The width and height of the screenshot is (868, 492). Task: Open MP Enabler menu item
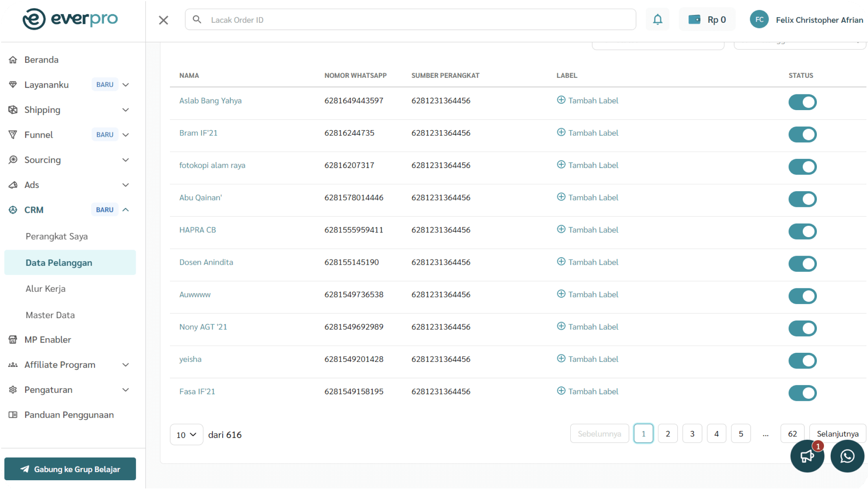(48, 339)
